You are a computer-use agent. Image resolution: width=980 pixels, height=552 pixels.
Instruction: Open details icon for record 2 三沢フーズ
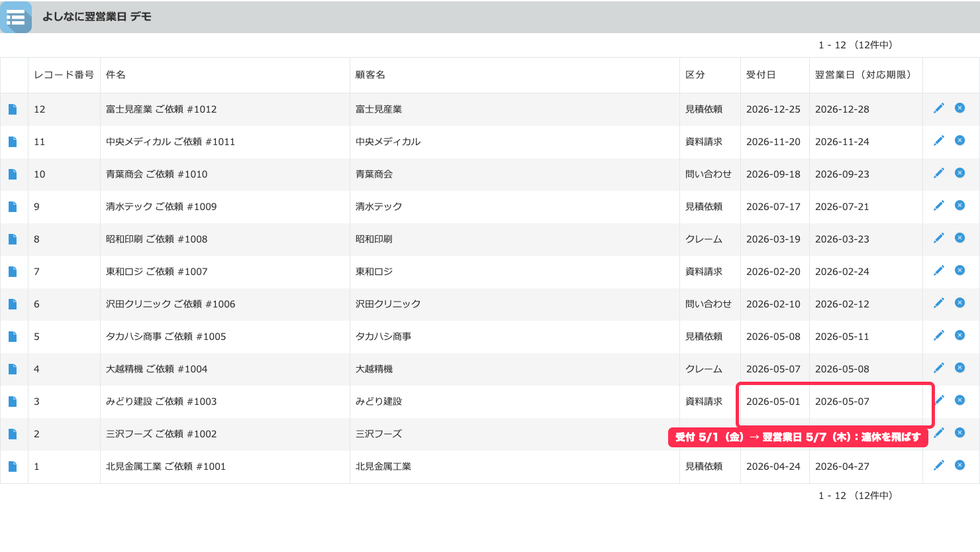[13, 434]
